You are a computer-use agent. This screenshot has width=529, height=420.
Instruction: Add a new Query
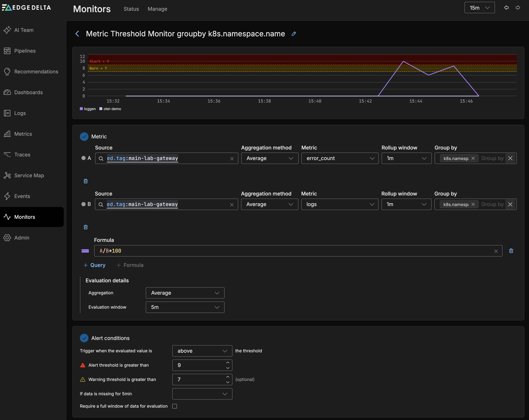(95, 265)
